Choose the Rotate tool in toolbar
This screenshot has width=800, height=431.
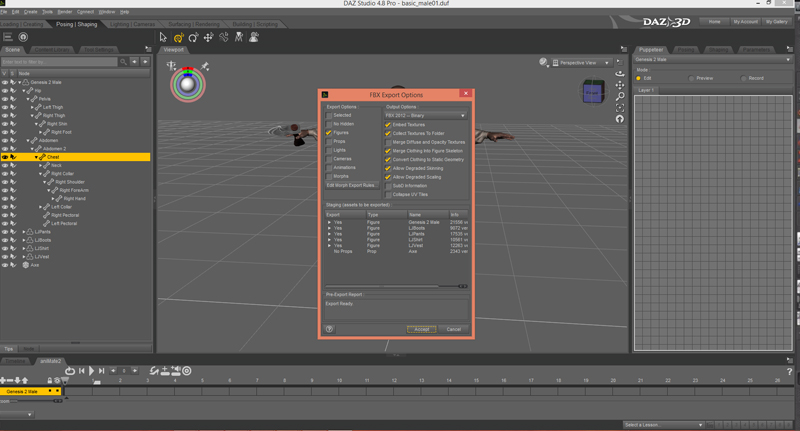coord(193,37)
